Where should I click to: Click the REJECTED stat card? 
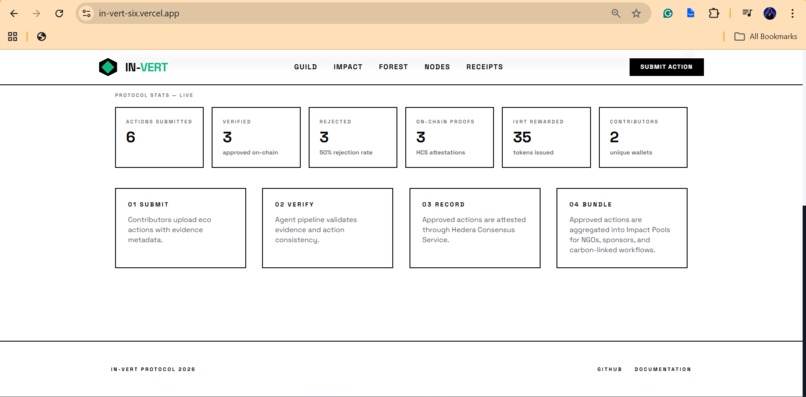pos(353,137)
